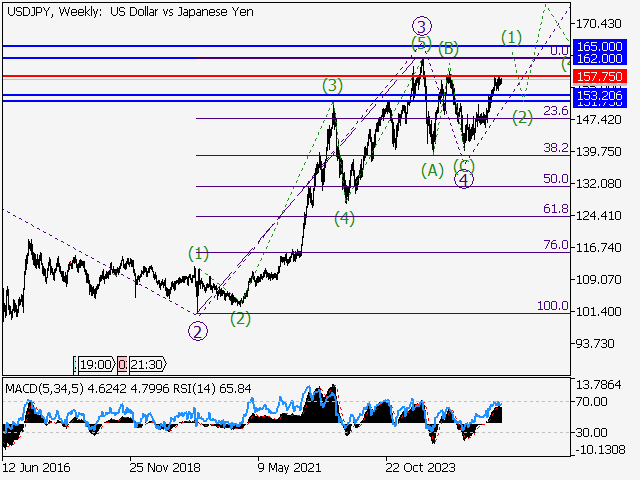Click the green (A) correction label
Screen dimensions: 640x480
click(x=432, y=170)
